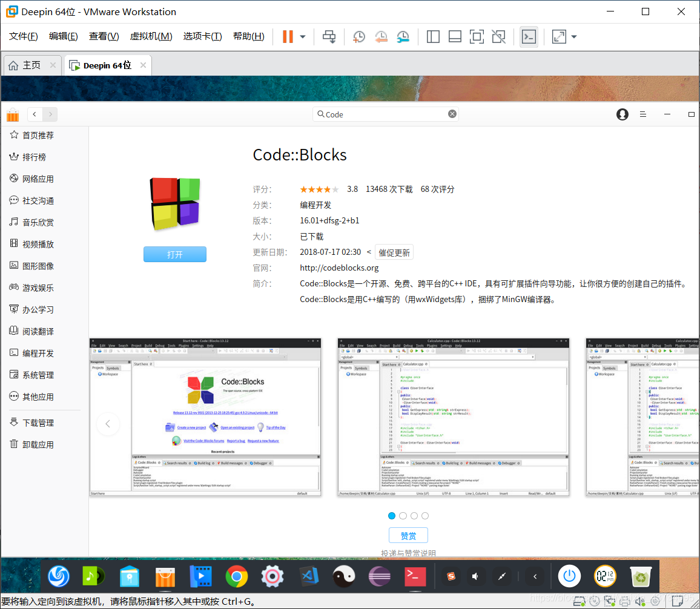
Task: Open Google Chrome from the dock
Action: (x=237, y=576)
